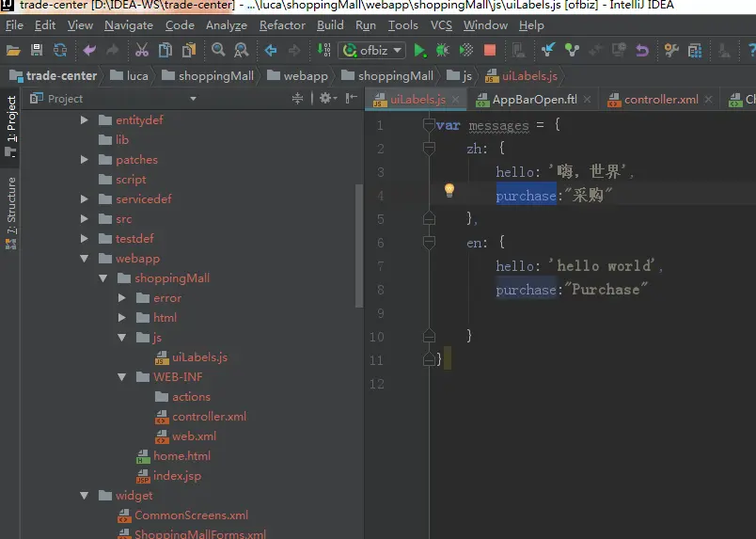Click the Paste clipboard icon

click(x=189, y=50)
